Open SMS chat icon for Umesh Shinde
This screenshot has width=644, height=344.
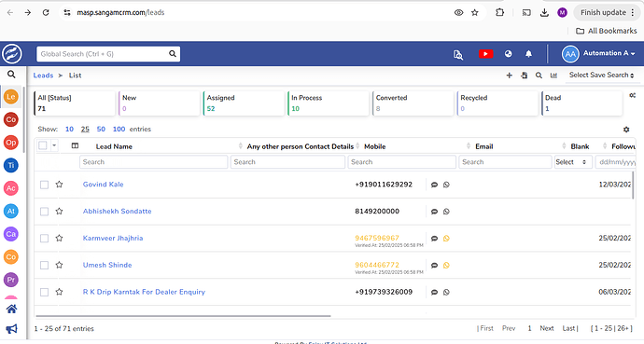[x=434, y=266]
